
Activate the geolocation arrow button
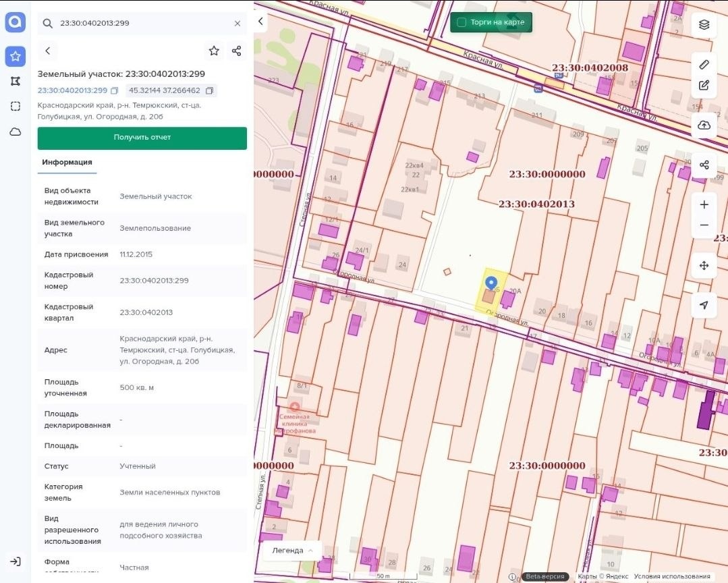pyautogui.click(x=704, y=305)
